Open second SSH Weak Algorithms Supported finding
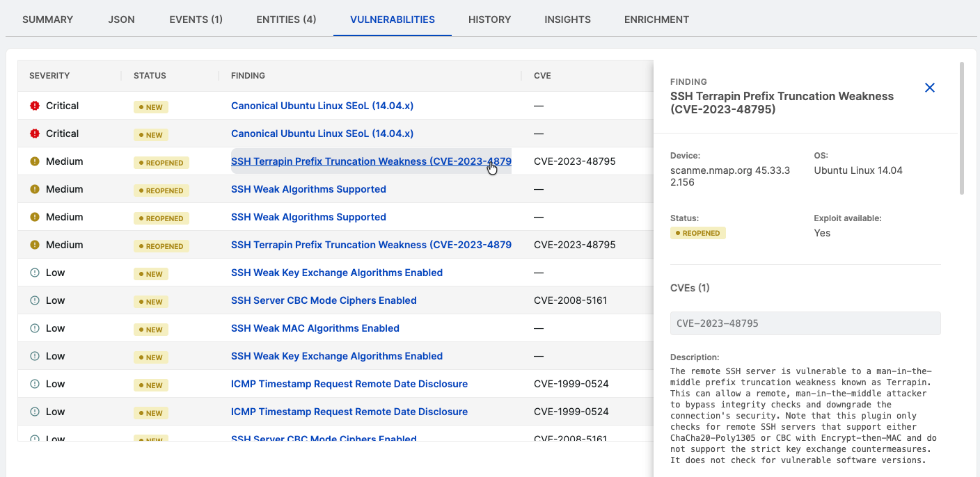This screenshot has height=477, width=980. click(308, 217)
